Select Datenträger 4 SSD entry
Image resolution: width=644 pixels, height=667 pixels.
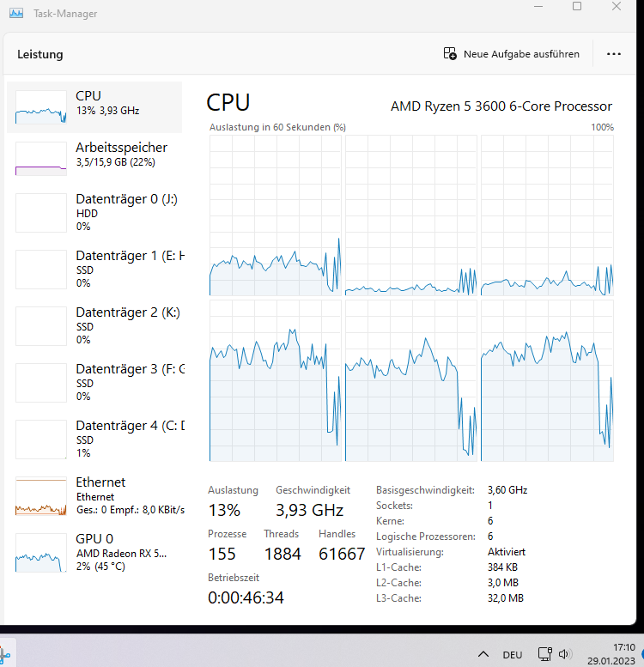[x=94, y=439]
